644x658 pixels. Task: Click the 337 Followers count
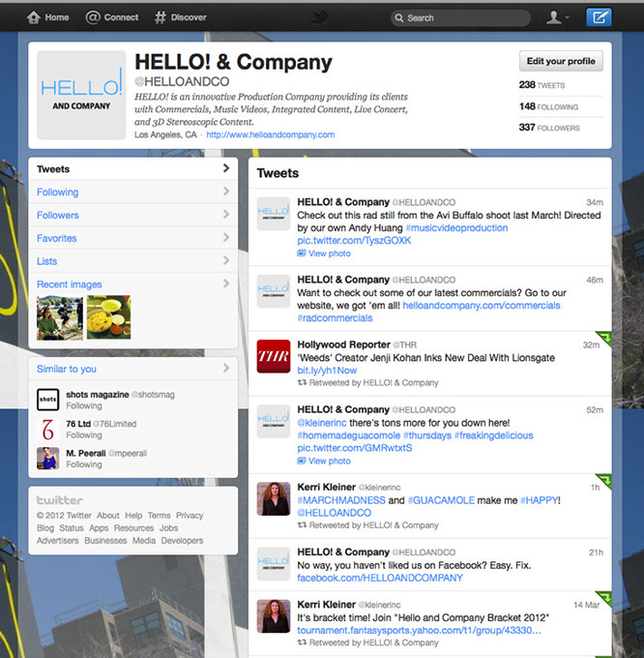549,128
